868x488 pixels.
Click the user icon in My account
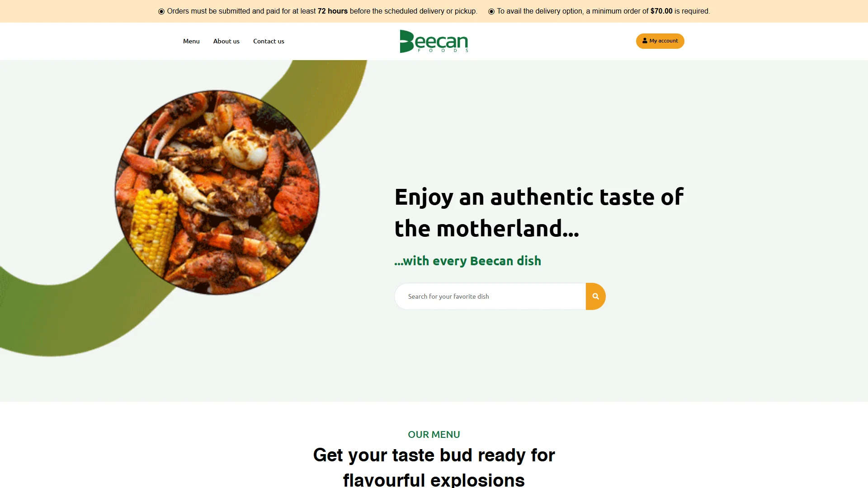click(645, 41)
